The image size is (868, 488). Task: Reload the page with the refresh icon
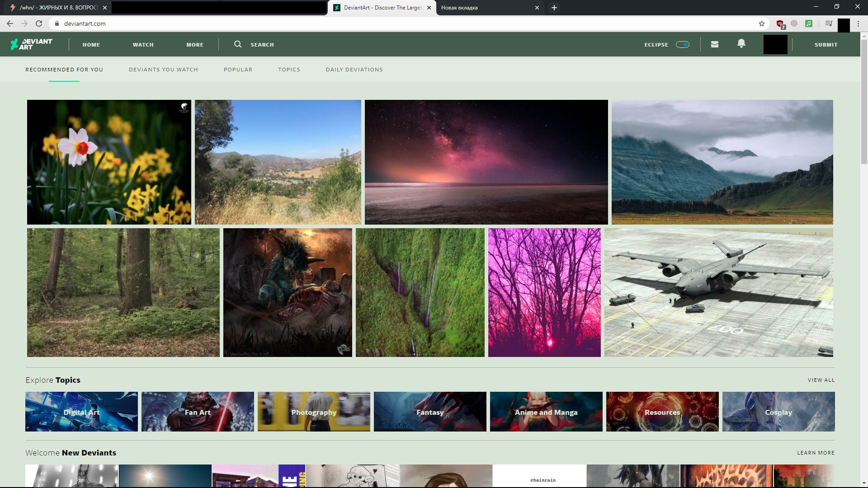[39, 23]
